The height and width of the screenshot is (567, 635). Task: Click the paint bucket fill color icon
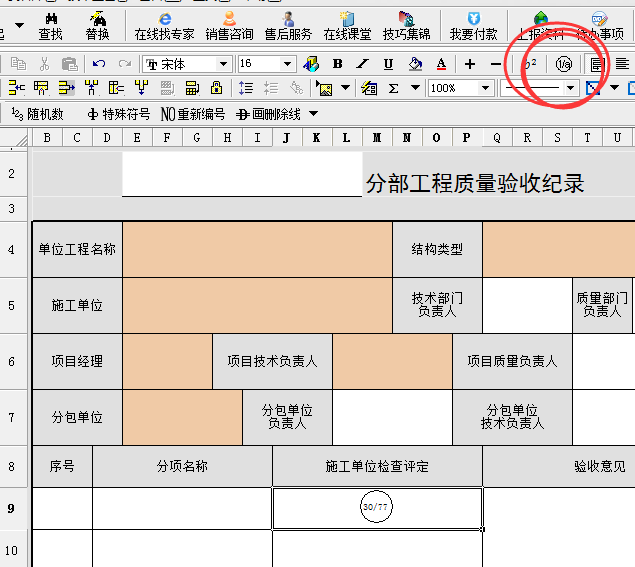point(414,64)
